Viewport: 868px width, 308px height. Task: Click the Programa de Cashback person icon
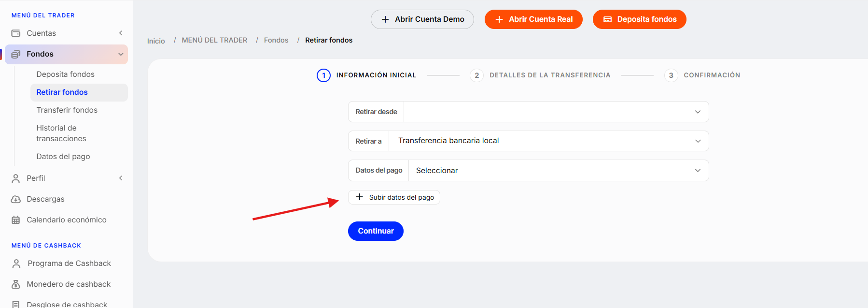(16, 264)
